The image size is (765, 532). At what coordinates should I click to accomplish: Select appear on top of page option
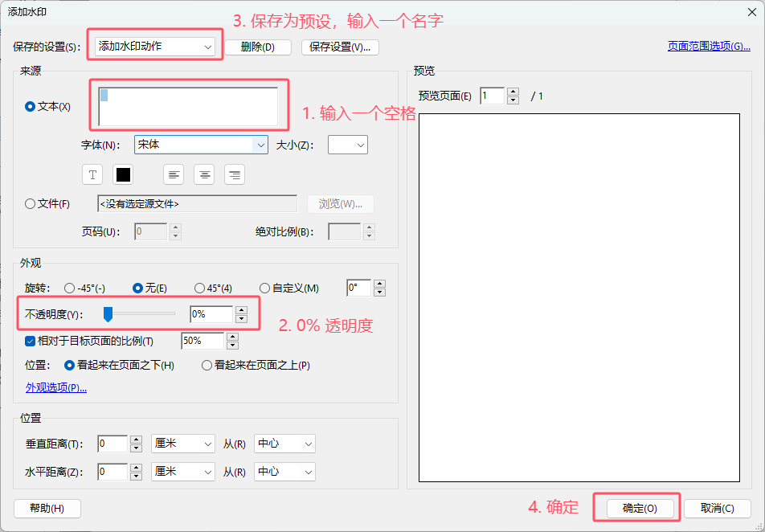pyautogui.click(x=207, y=365)
